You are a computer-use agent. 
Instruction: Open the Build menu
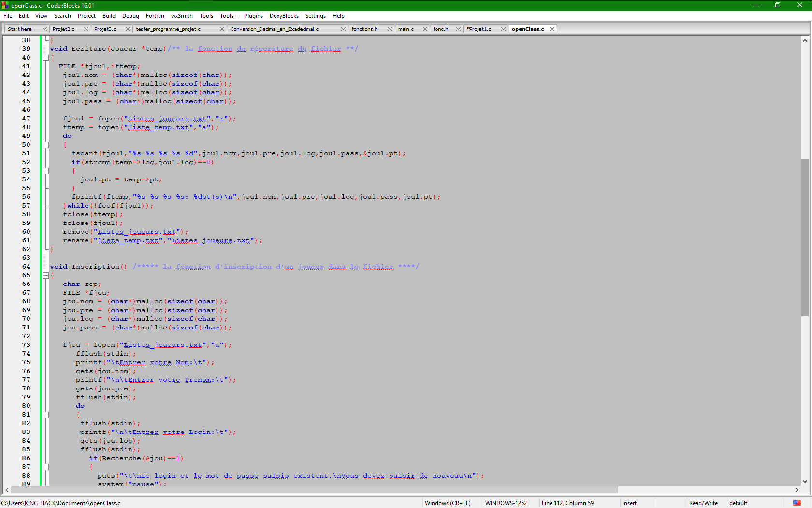(109, 16)
